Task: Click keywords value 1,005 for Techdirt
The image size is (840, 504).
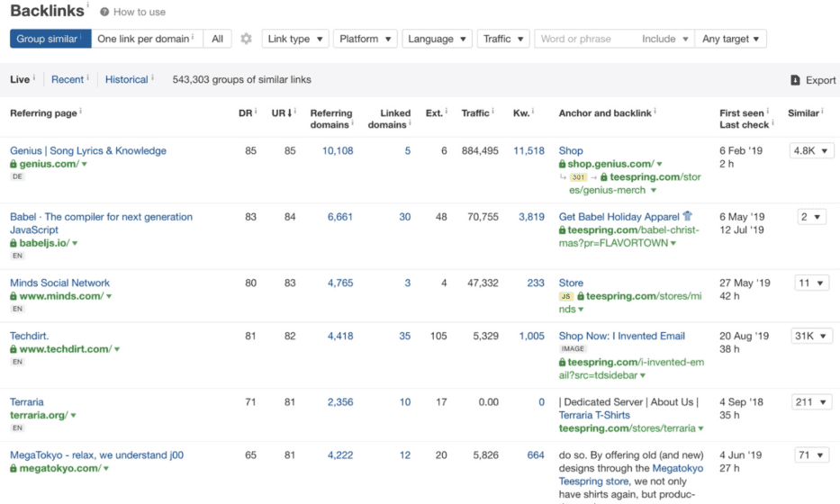Action: pyautogui.click(x=531, y=336)
